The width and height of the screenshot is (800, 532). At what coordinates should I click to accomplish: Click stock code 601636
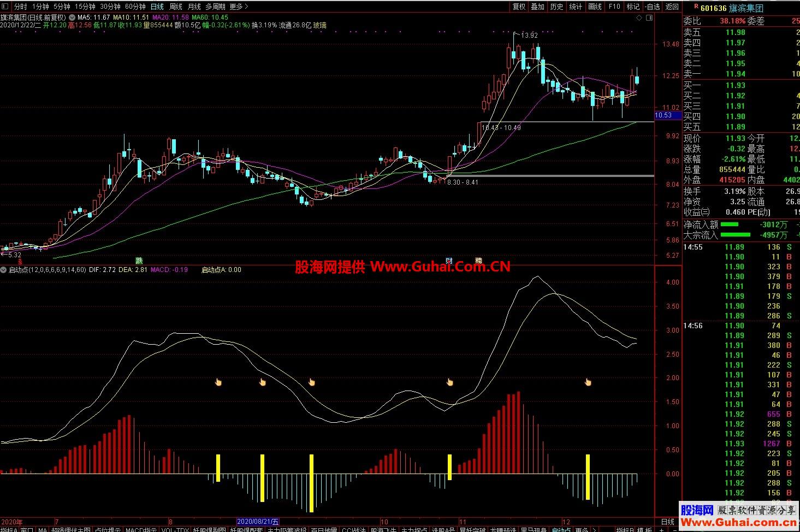(713, 8)
